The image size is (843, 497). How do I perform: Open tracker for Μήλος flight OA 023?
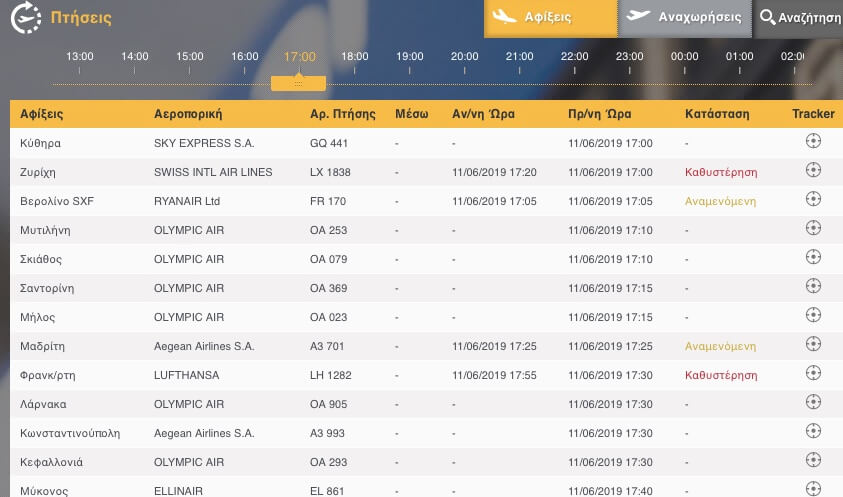[x=813, y=315]
